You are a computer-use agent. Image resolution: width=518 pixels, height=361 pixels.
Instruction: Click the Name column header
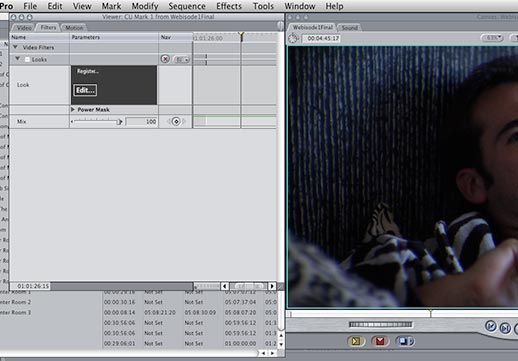click(39, 37)
